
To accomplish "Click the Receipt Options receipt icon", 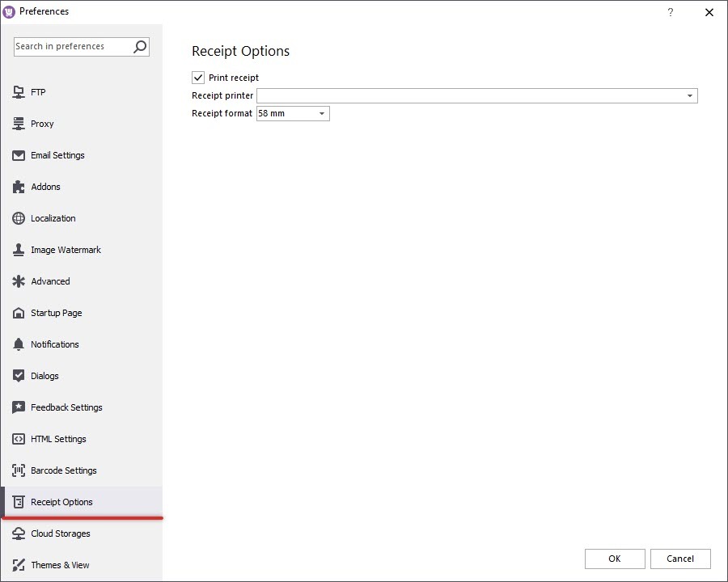I will click(x=19, y=502).
